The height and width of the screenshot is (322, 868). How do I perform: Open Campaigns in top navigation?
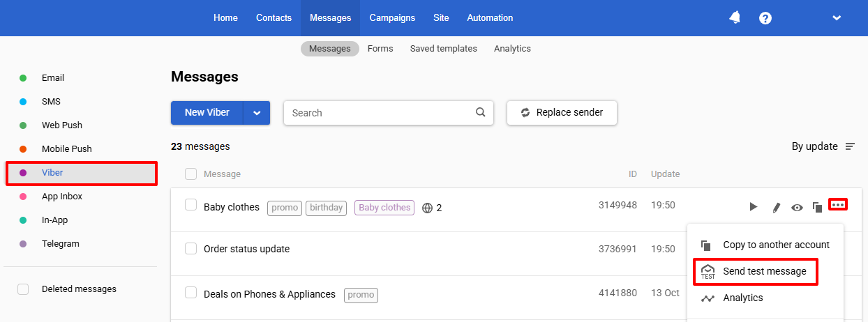click(392, 18)
